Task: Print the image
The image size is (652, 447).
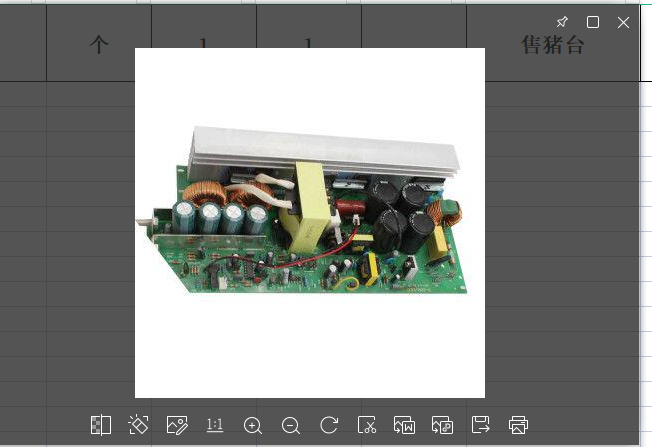Action: 518,425
